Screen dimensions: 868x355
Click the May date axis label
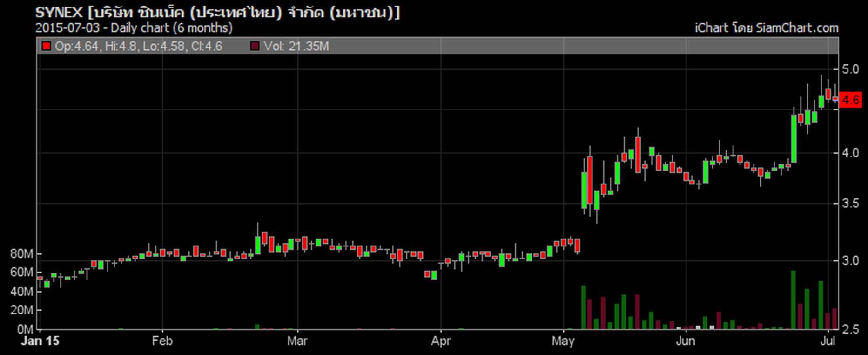pos(563,341)
